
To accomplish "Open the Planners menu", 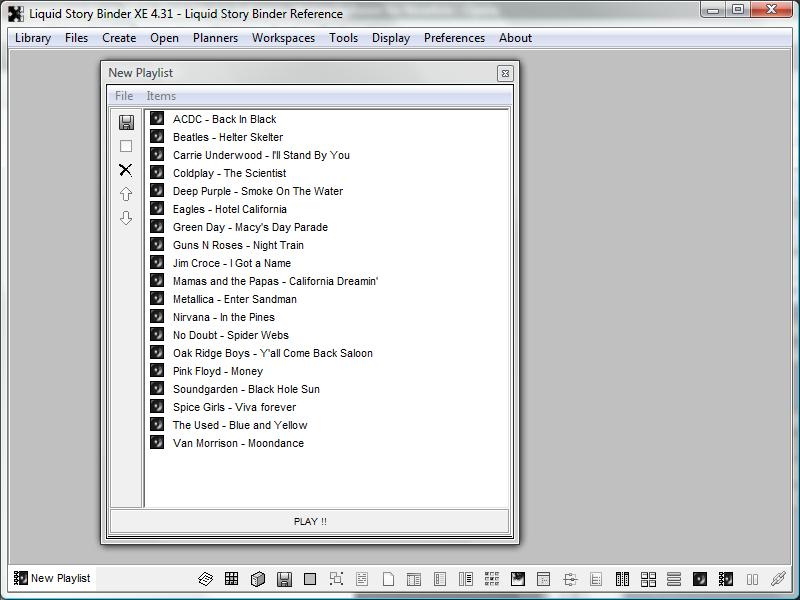I will 215,38.
